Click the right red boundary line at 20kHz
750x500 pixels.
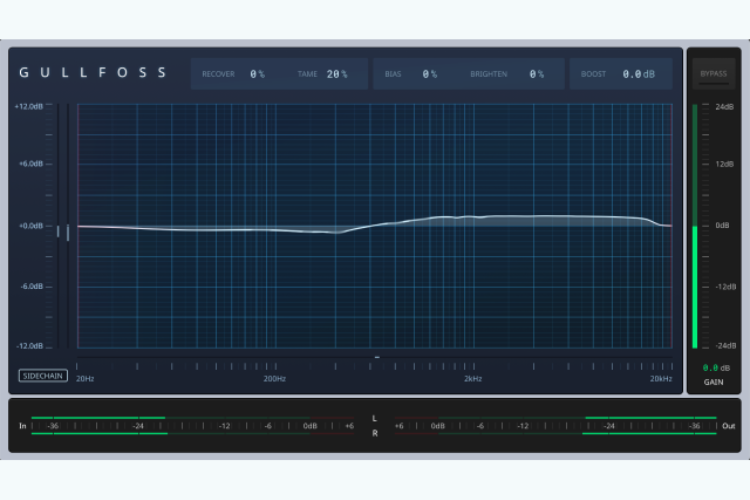coord(672,226)
